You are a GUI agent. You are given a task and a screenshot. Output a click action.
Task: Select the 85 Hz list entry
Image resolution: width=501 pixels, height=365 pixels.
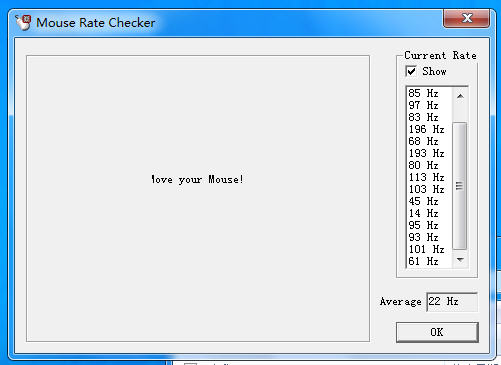[x=429, y=93]
